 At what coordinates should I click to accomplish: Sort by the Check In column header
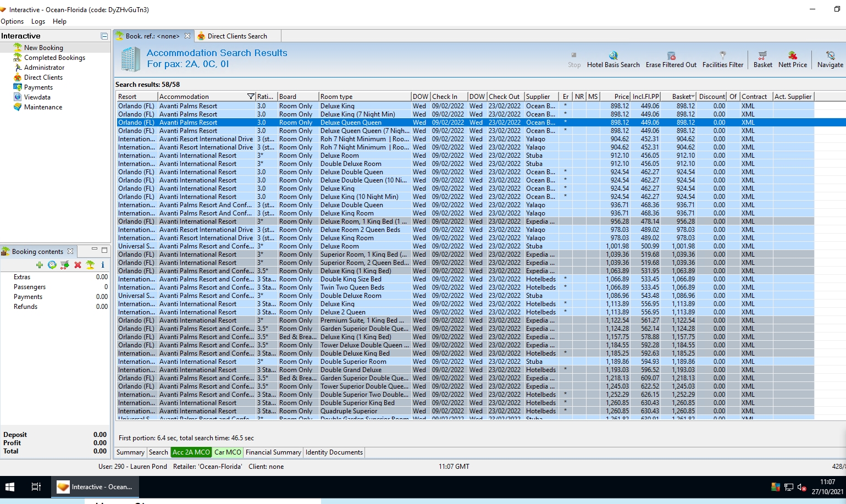coord(449,97)
